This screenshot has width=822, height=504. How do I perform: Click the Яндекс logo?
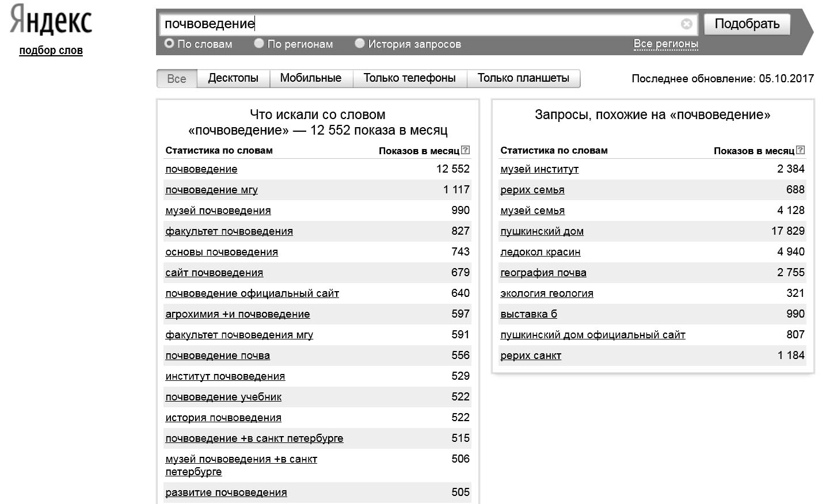pyautogui.click(x=51, y=20)
